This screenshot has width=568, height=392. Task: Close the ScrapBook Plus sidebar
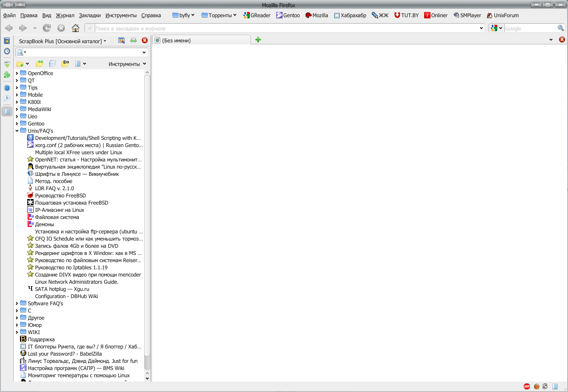point(145,40)
